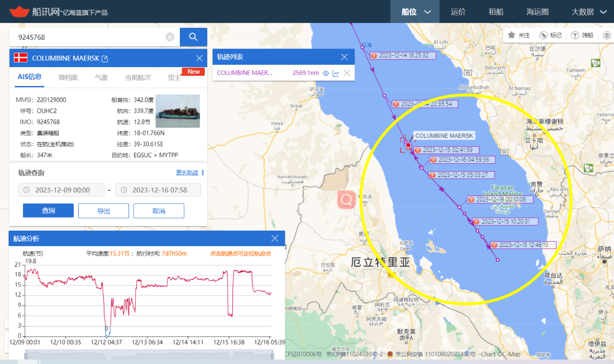Viewport: 614px width, 364px height.
Task: Switch to the 货主 tab
Action: (x=174, y=77)
